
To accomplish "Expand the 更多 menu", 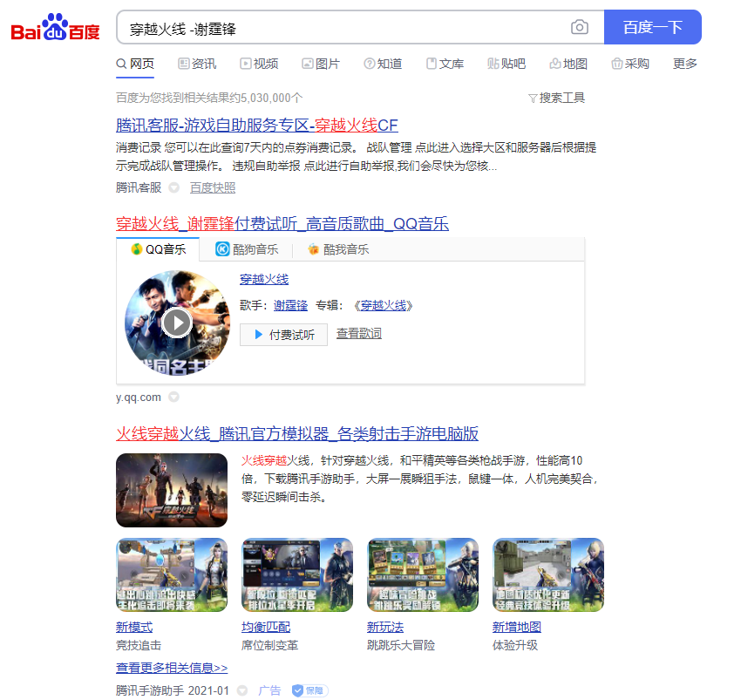I will click(x=685, y=64).
